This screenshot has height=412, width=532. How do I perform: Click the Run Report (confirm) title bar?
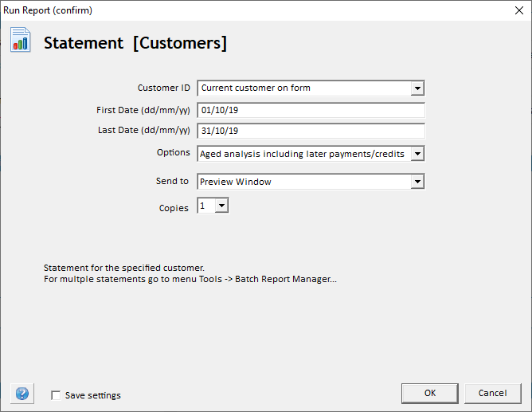point(239,10)
